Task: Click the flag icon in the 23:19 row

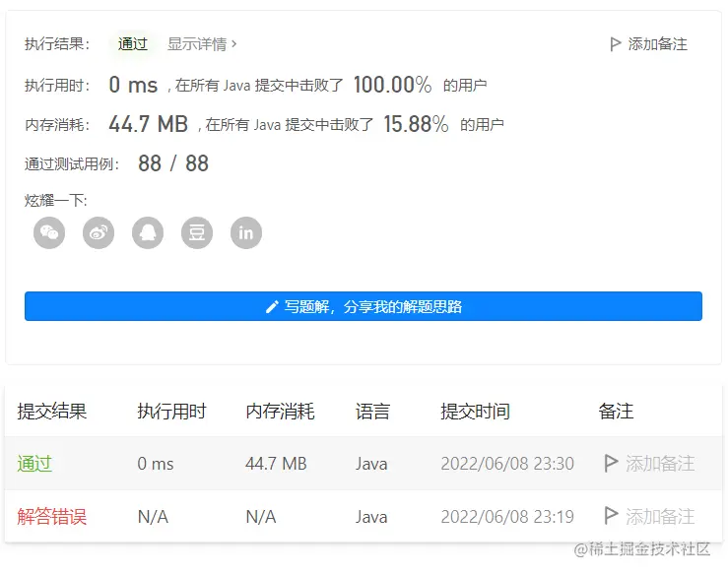Action: coord(611,516)
